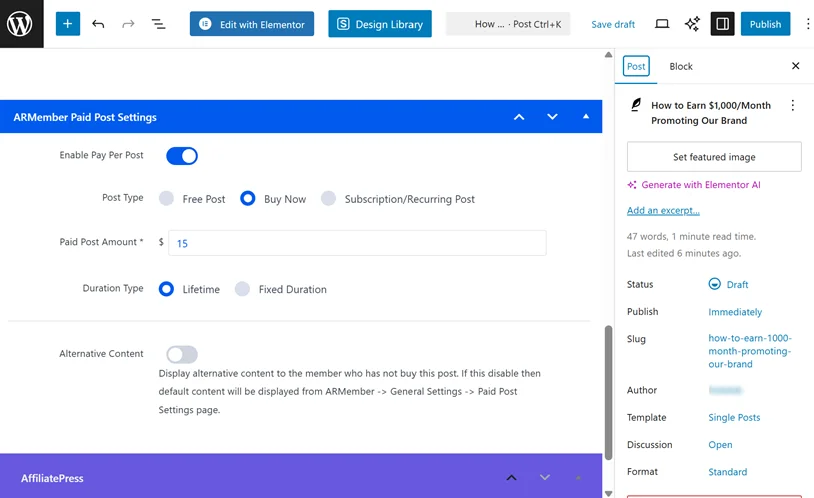Viewport: 814px width, 498px height.
Task: Choose Lifetime duration type
Action: tap(166, 289)
